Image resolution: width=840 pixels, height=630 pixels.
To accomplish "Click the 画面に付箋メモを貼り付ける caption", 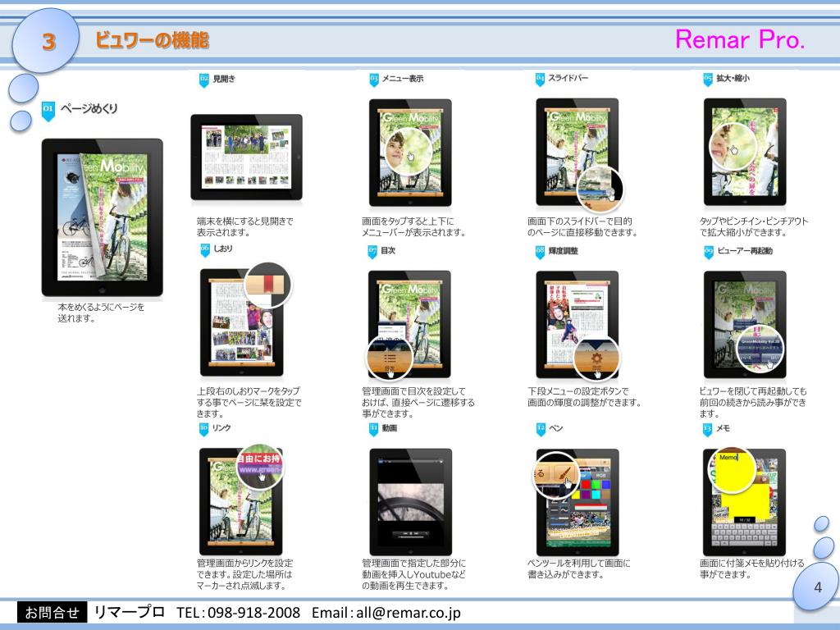I will coord(752,569).
